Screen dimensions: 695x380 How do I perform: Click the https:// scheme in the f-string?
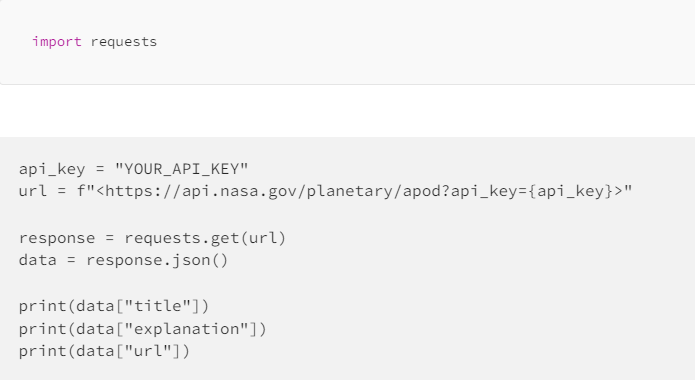pyautogui.click(x=143, y=192)
